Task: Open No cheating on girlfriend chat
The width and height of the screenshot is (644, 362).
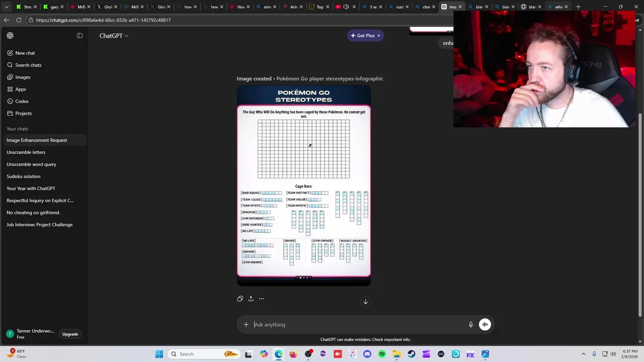Action: pos(33,213)
